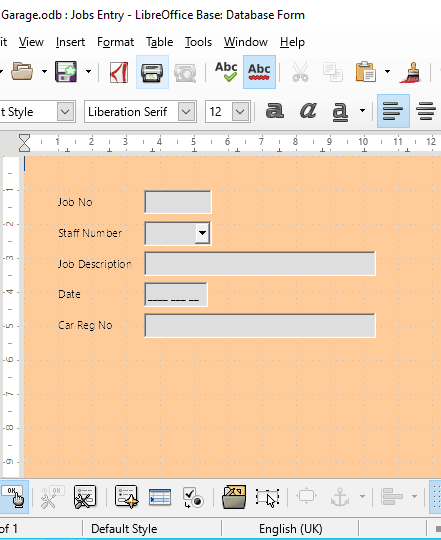Toggle Print Preview icon

[185, 72]
